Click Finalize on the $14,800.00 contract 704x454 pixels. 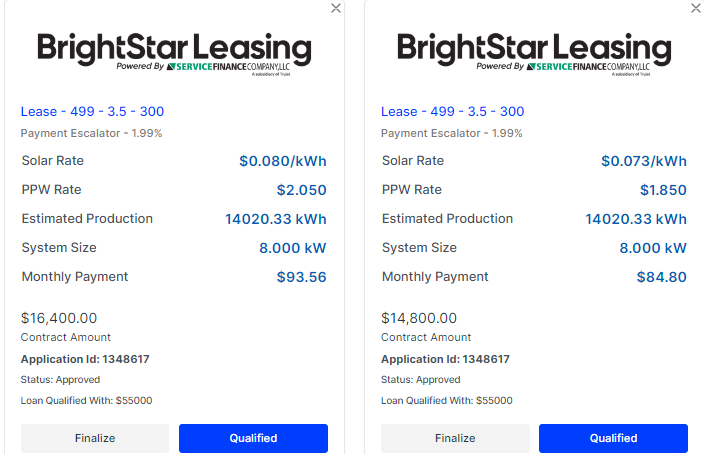tap(455, 438)
